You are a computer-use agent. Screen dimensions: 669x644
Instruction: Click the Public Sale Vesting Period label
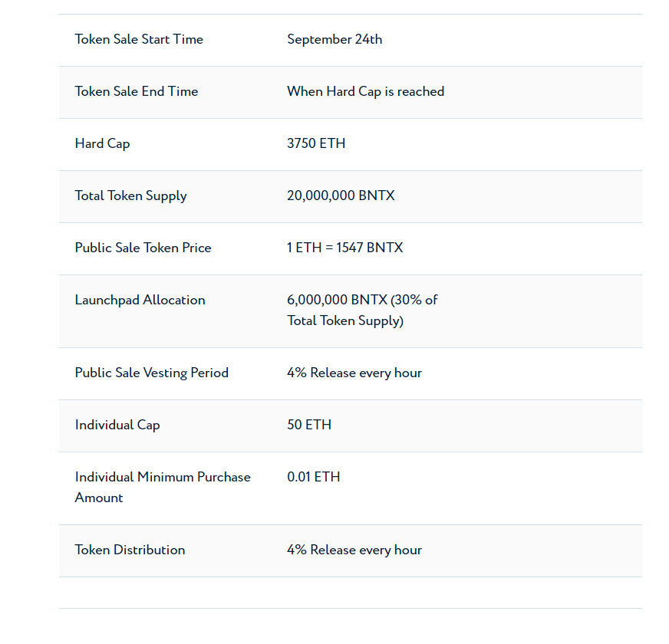[151, 373]
